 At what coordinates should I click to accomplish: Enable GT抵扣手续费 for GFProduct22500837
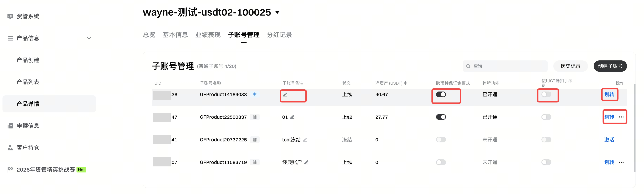(546, 117)
